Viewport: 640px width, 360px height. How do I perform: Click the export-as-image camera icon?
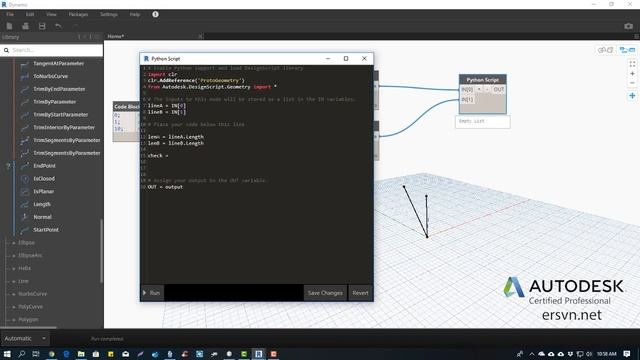pos(629,26)
